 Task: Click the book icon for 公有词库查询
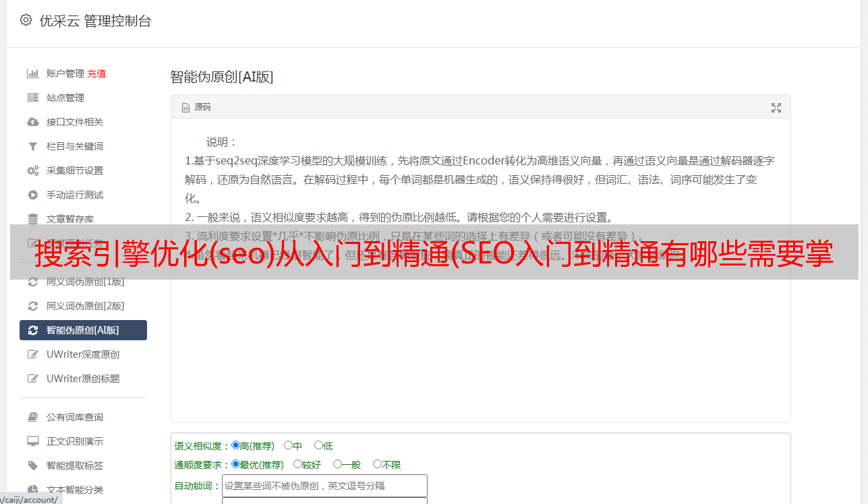(x=32, y=417)
